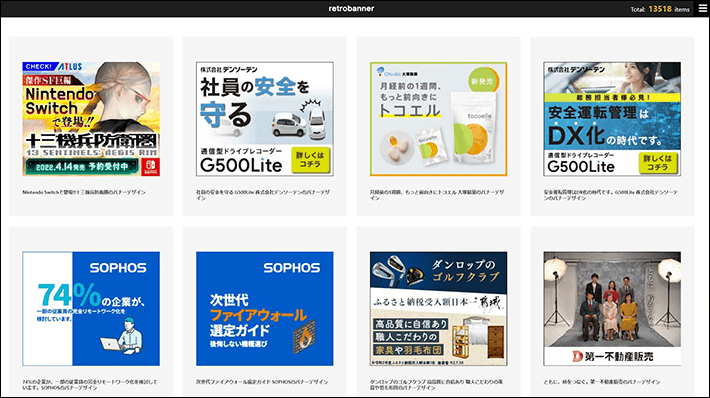Click caption '月経前の1週間、もっと前向きに トコエル'

437,195
